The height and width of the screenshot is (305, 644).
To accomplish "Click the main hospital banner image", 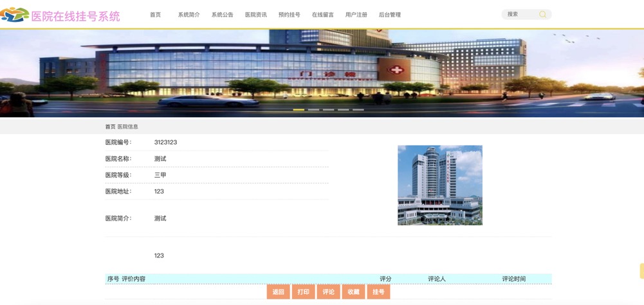I will pos(322,73).
